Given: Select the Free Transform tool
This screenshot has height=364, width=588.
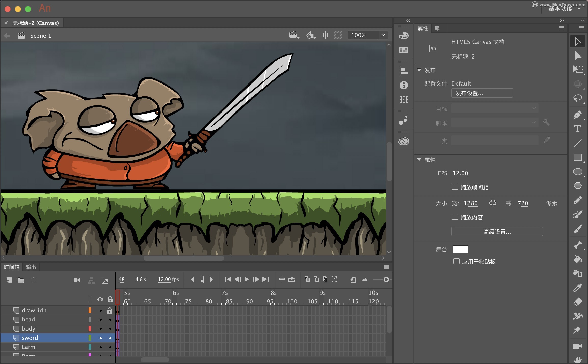Looking at the screenshot, I should pyautogui.click(x=578, y=69).
